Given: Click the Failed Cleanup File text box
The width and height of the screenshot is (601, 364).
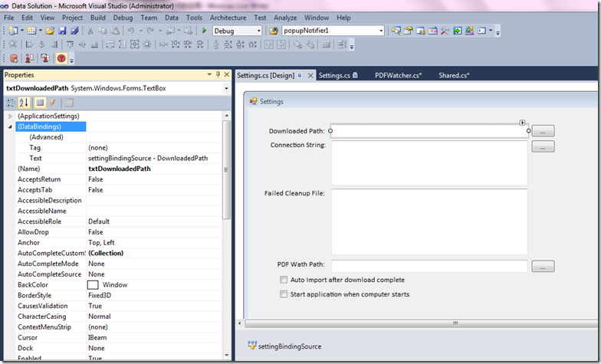Looking at the screenshot, I should point(429,221).
